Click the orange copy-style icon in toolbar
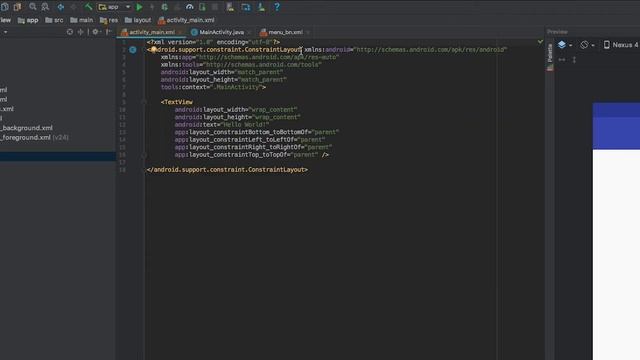 17,7
